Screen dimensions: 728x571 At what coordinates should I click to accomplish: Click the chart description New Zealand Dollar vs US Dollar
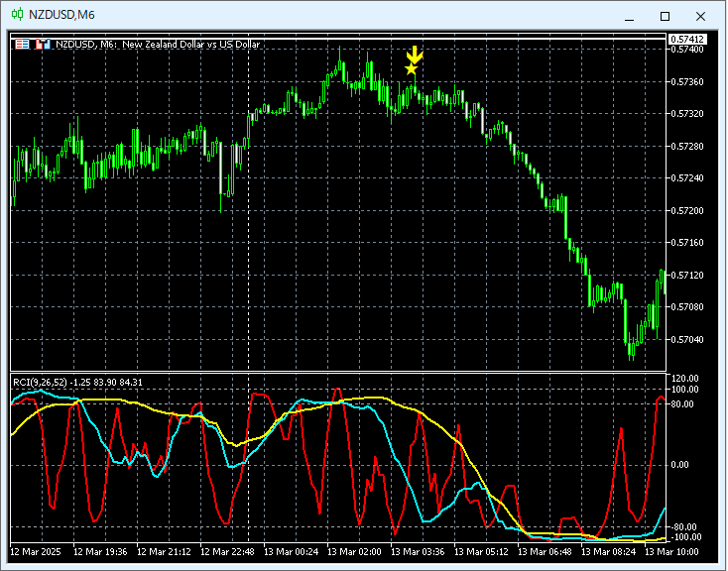click(x=190, y=44)
